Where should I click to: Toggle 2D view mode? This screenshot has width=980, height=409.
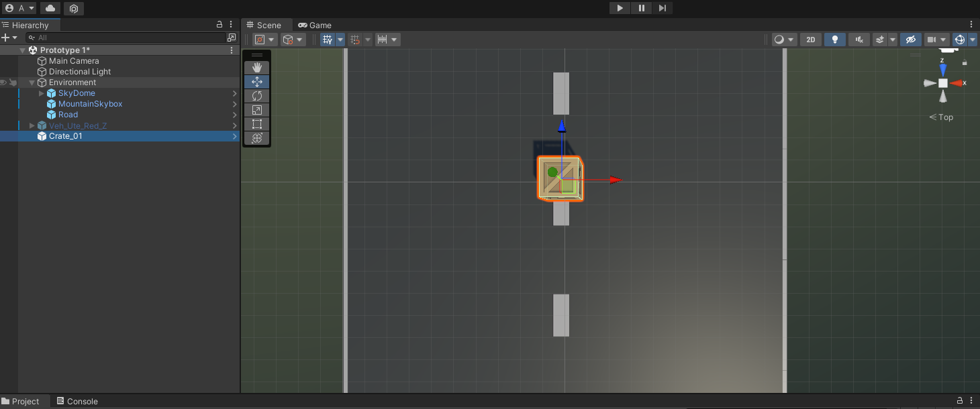pyautogui.click(x=810, y=40)
